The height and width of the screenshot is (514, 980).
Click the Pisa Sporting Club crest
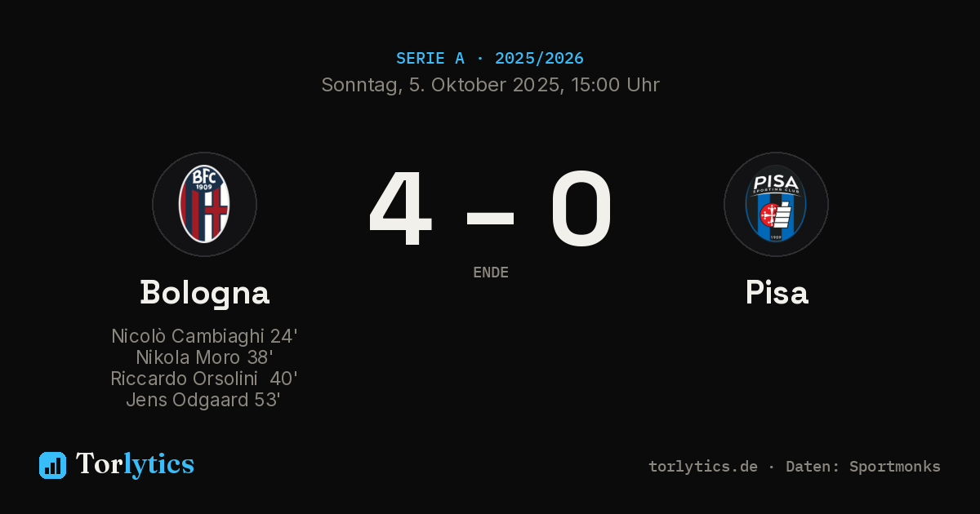click(776, 204)
